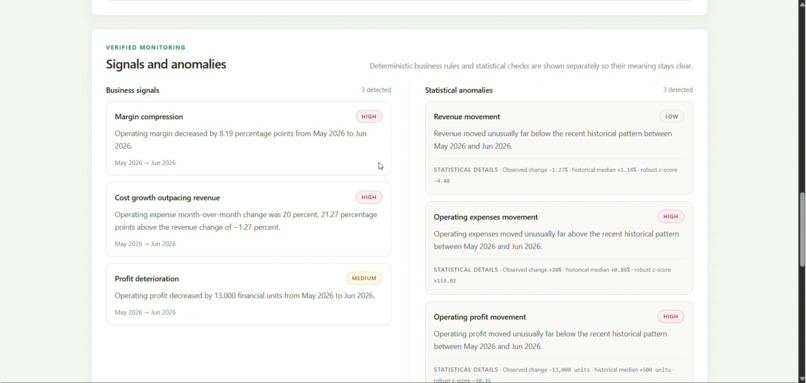Screen dimensions: 806x383
Task: Click the page vertical scrollbar thumb
Action: (802, 230)
